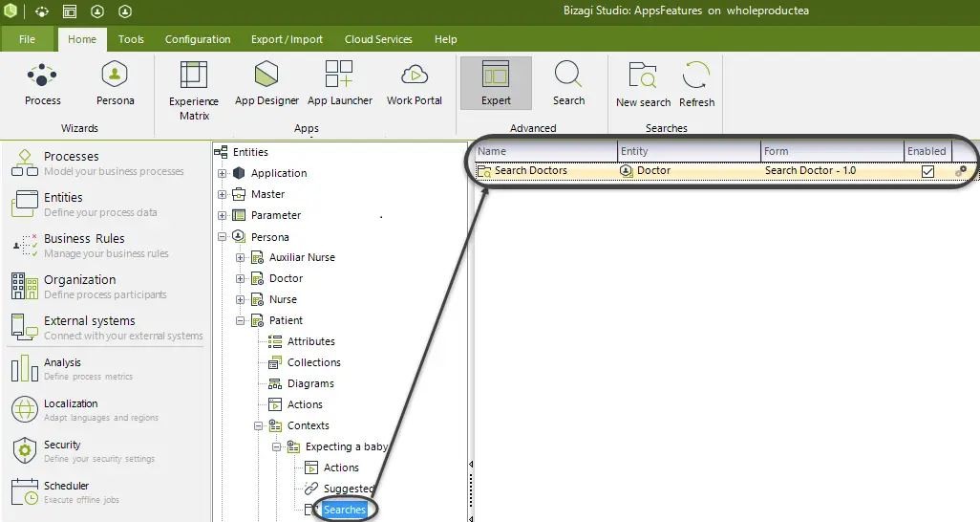The image size is (980, 522).
Task: Expand the Auxiliar Nurse node
Action: 240,257
